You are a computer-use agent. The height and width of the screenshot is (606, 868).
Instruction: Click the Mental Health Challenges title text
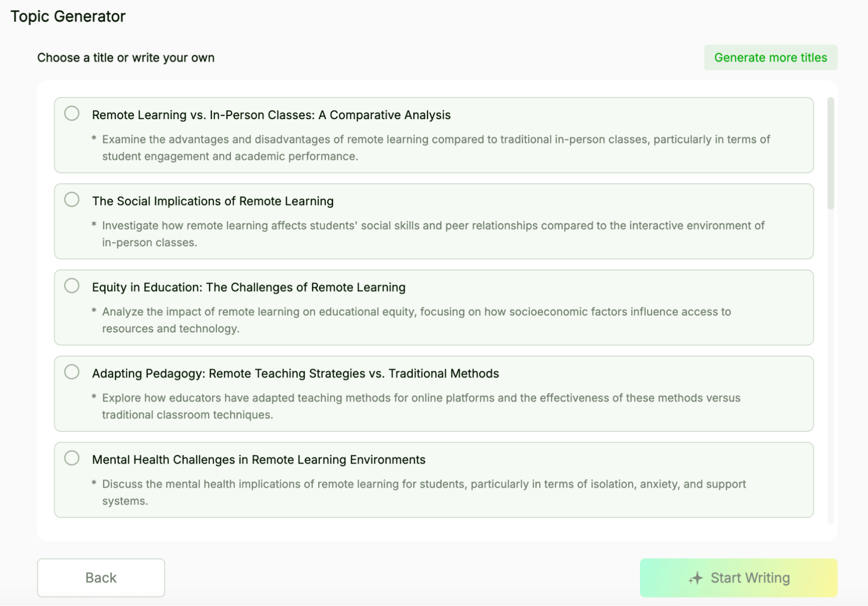click(x=259, y=460)
